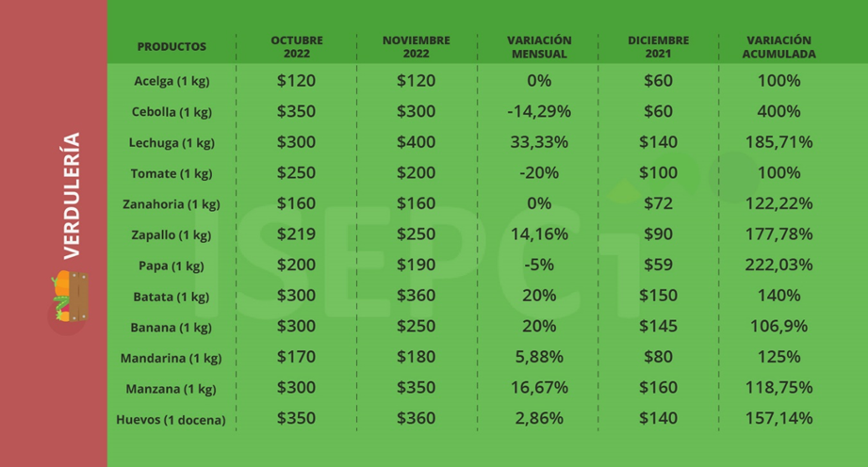This screenshot has width=868, height=467.
Task: Click the Huevos (1 docena) row label
Action: pyautogui.click(x=172, y=420)
